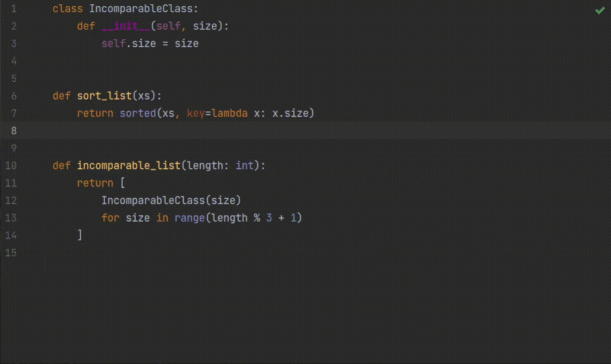Image resolution: width=611 pixels, height=364 pixels.
Task: Click the 'incomparable_list' function name
Action: 129,165
